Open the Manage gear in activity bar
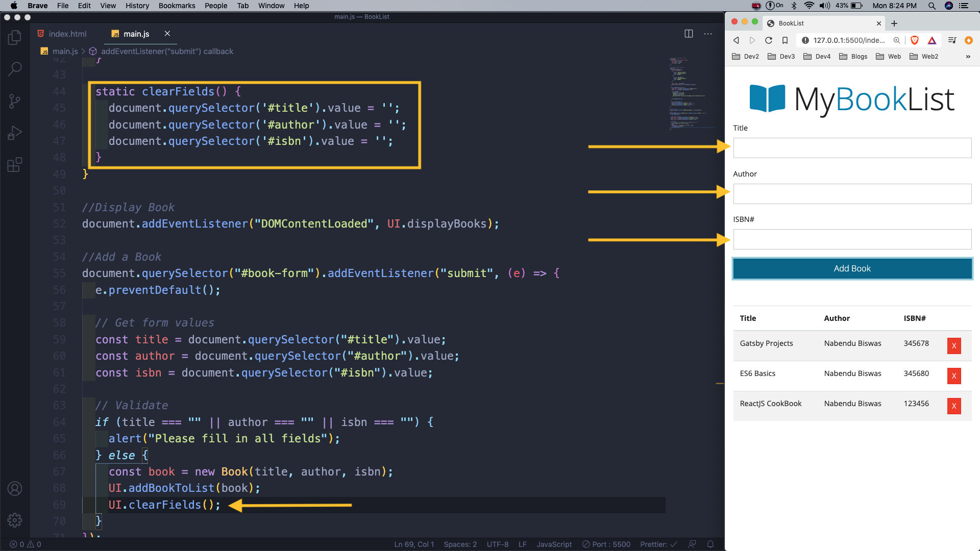 (15, 520)
